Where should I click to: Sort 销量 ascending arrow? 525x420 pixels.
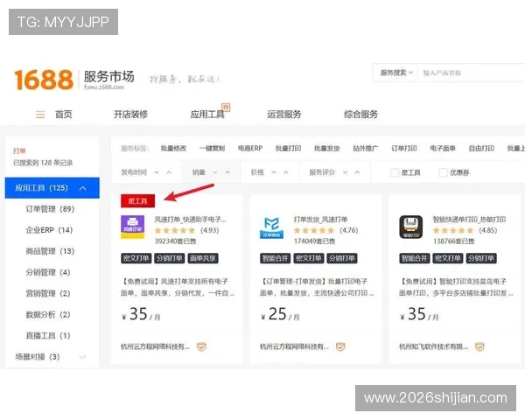227,172
